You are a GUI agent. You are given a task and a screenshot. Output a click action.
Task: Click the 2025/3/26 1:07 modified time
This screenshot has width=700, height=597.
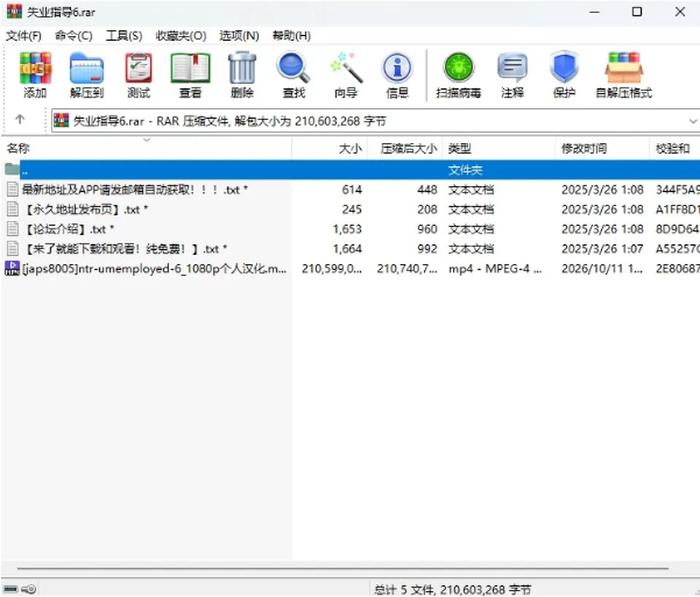[x=602, y=249]
